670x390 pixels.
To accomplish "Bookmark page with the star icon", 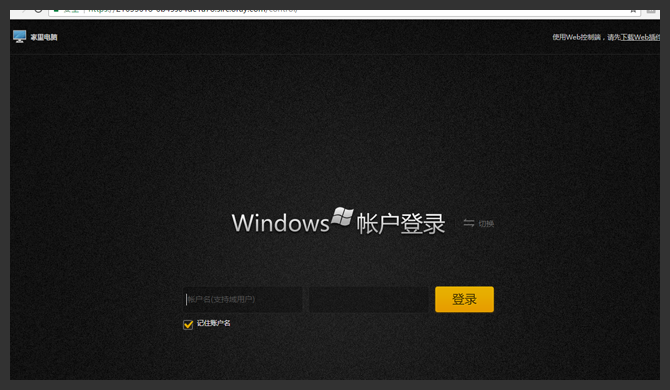I will pos(633,11).
